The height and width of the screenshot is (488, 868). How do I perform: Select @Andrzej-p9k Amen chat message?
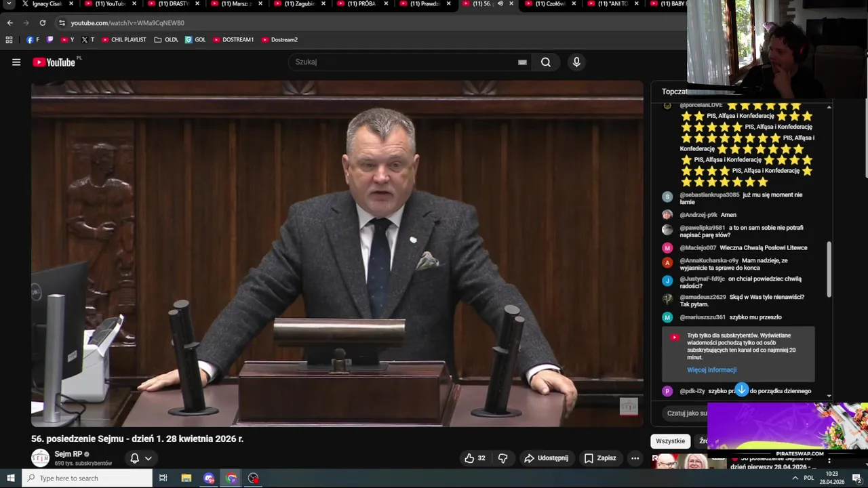(x=699, y=215)
